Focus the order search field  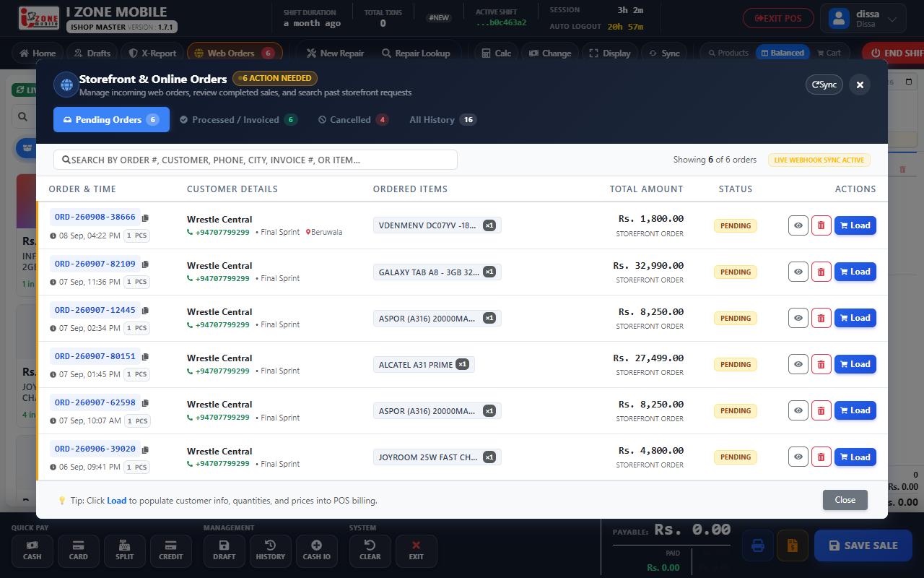click(256, 160)
